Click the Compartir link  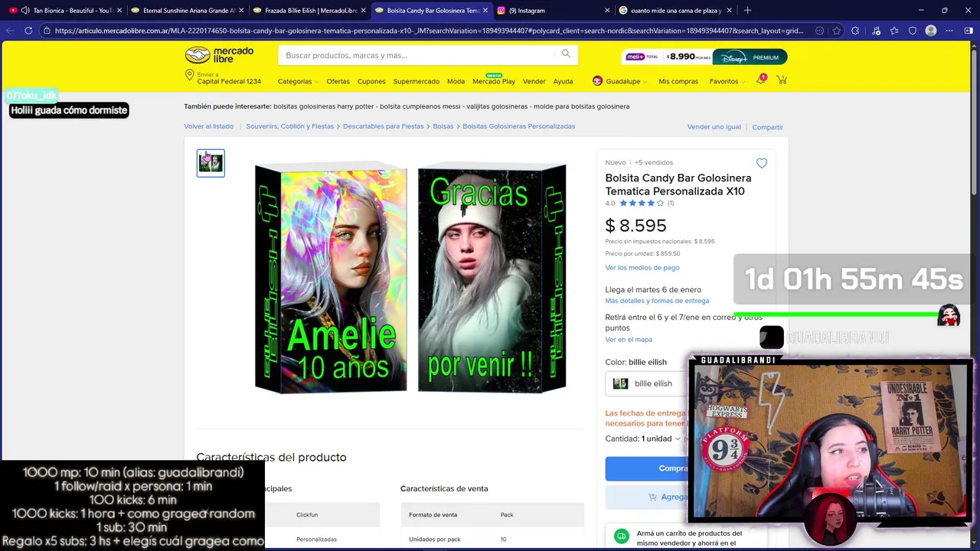pyautogui.click(x=767, y=127)
